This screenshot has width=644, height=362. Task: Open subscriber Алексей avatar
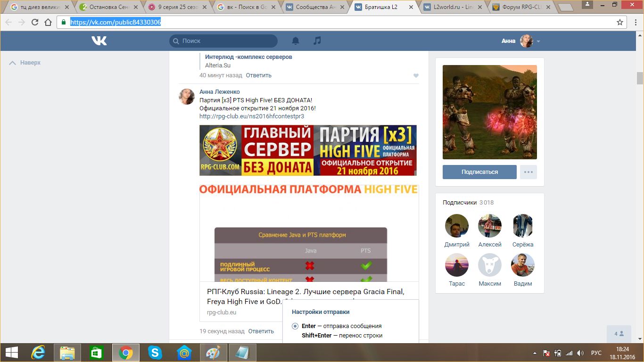pyautogui.click(x=490, y=226)
